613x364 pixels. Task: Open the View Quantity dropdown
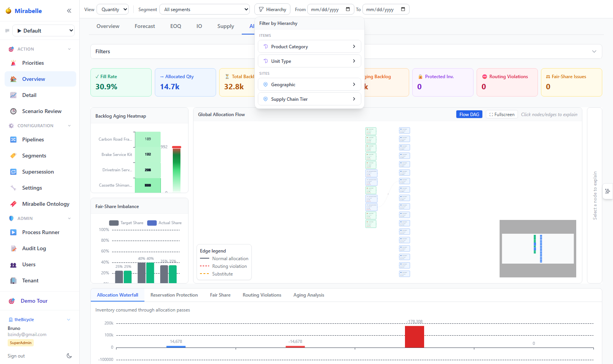[113, 9]
